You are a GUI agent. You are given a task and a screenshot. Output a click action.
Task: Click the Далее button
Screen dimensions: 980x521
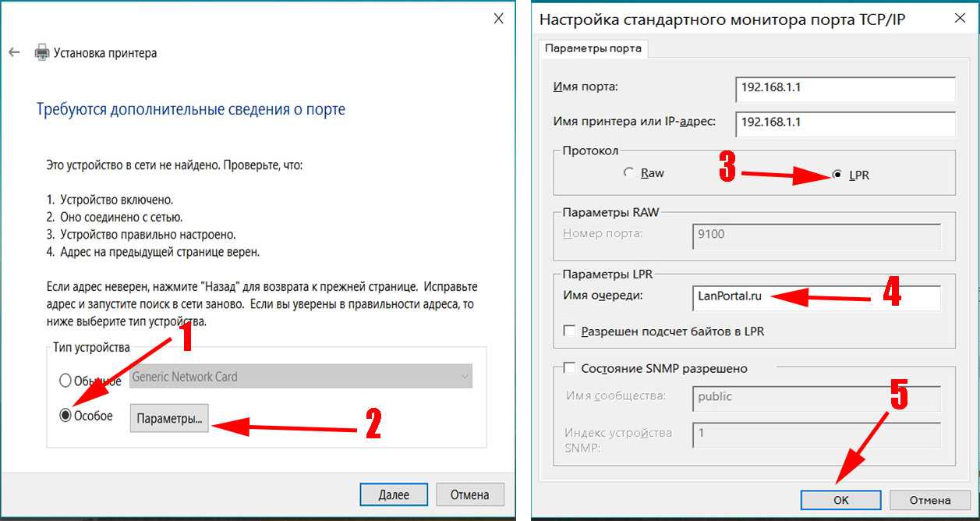(394, 494)
